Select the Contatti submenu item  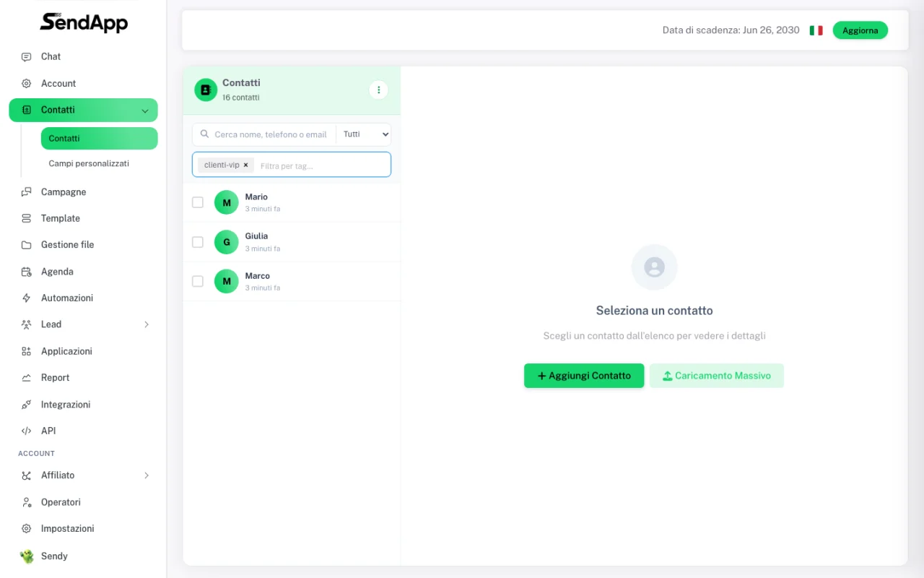[99, 138]
